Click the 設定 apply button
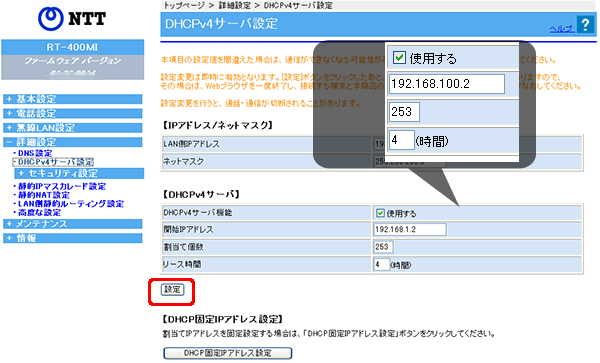Image resolution: width=600 pixels, height=363 pixels. 172,290
